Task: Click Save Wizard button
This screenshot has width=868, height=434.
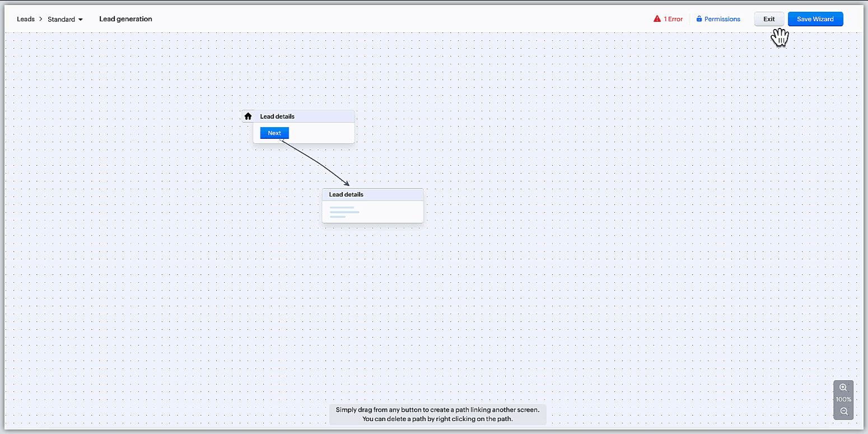Action: (815, 19)
